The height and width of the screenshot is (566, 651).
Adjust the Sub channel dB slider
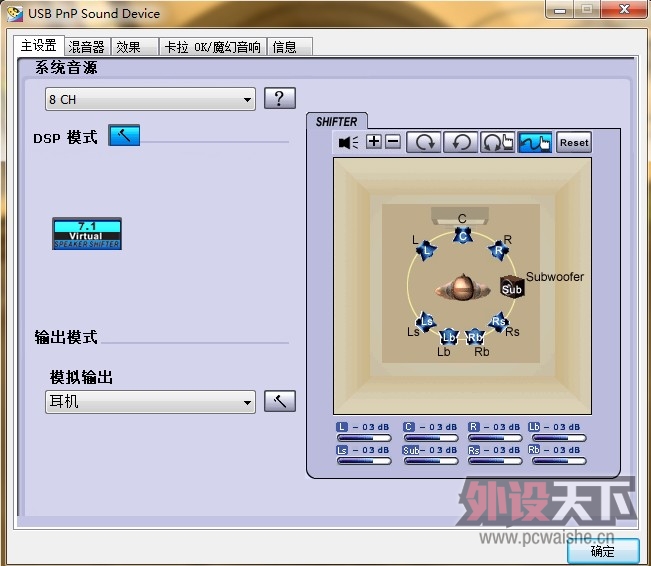coord(429,460)
